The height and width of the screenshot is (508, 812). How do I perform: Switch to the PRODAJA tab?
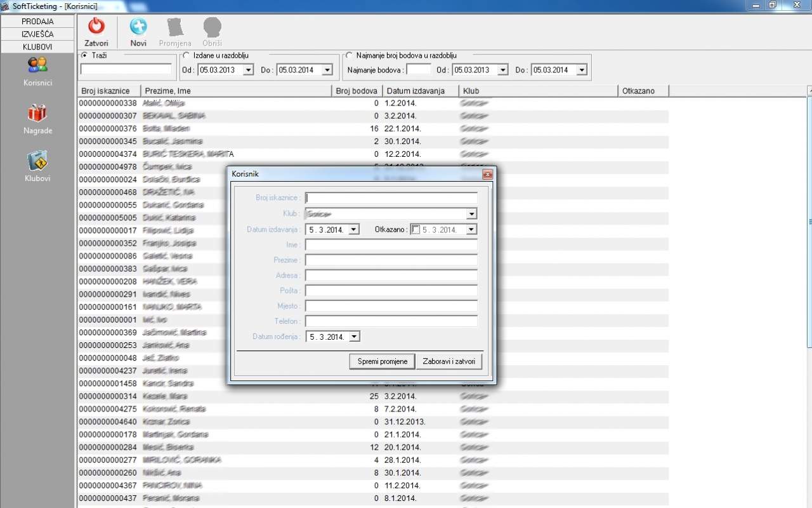click(37, 22)
